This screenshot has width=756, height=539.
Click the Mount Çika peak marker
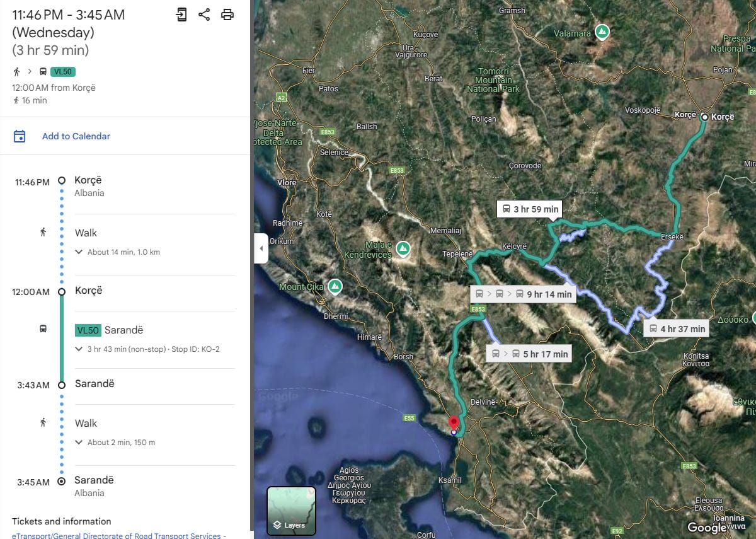pos(335,287)
